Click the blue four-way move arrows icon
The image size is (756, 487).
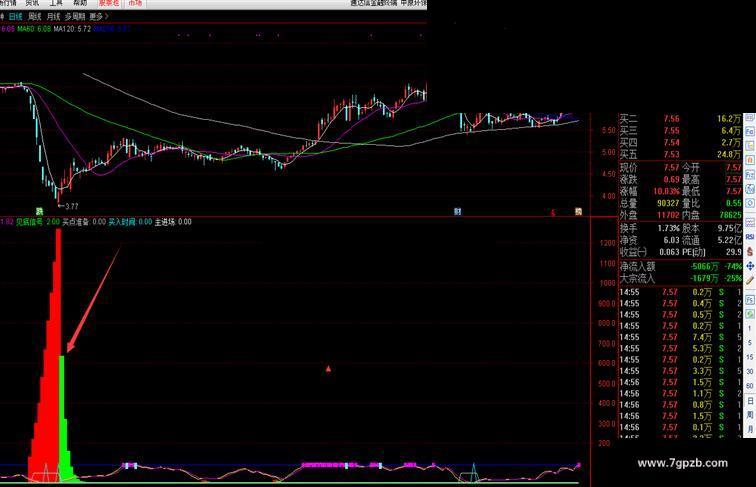pyautogui.click(x=750, y=266)
